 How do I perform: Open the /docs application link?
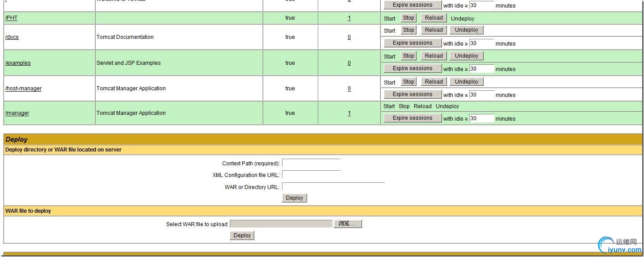pyautogui.click(x=12, y=37)
